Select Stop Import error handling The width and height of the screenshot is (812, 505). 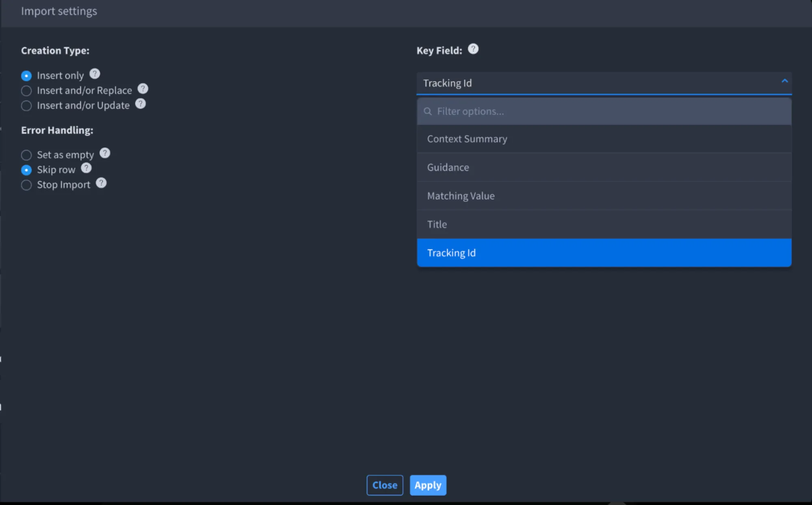[26, 185]
